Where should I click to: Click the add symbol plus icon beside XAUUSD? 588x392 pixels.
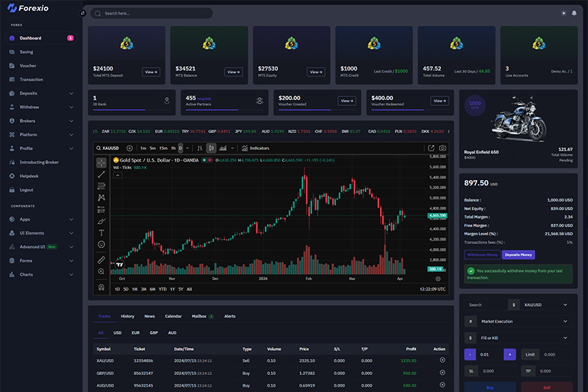tap(130, 148)
